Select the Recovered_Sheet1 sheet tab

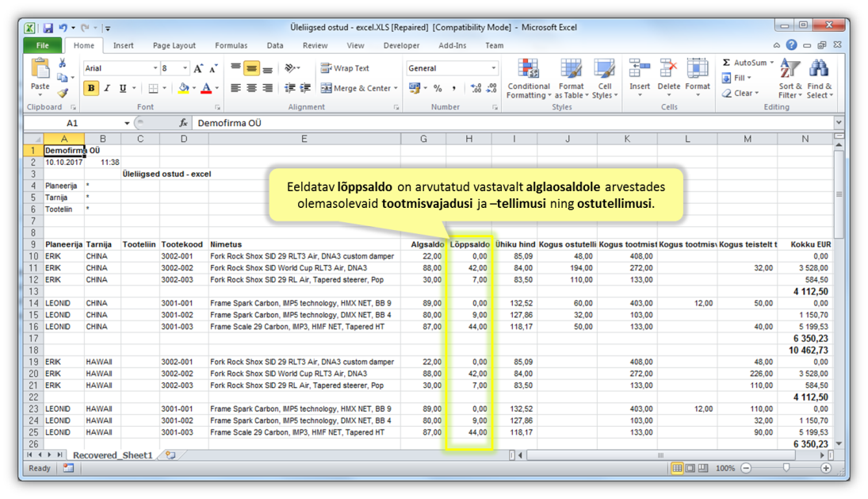[112, 455]
